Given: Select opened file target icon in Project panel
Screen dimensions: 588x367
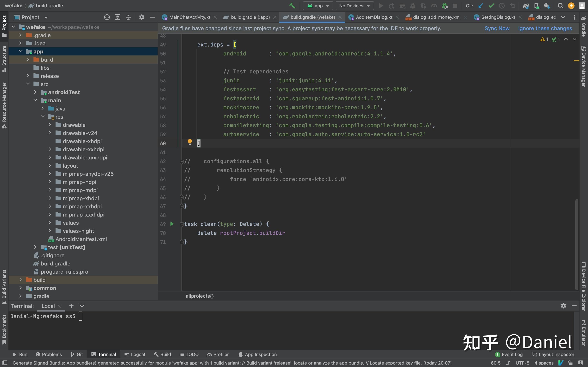Looking at the screenshot, I should click(107, 17).
